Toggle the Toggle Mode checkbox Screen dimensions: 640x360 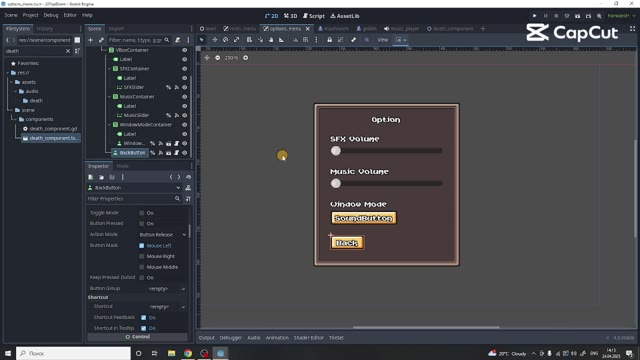[x=142, y=213]
